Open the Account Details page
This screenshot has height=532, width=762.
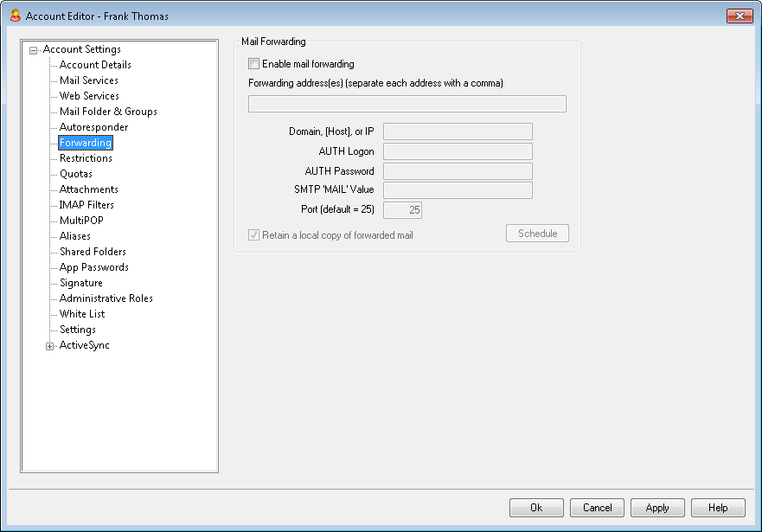pyautogui.click(x=95, y=65)
